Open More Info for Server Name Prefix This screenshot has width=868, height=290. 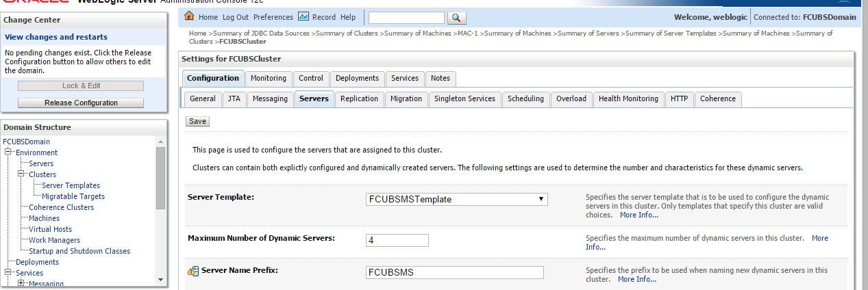tap(636, 279)
